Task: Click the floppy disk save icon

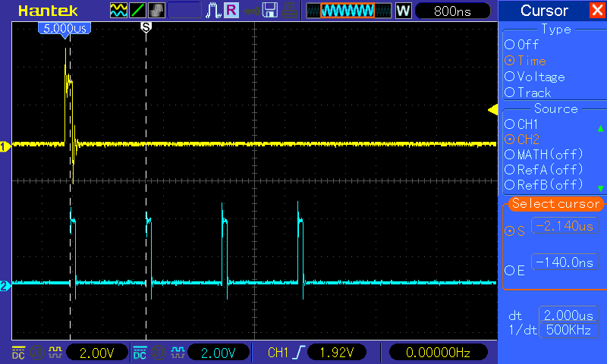Action: click(270, 11)
